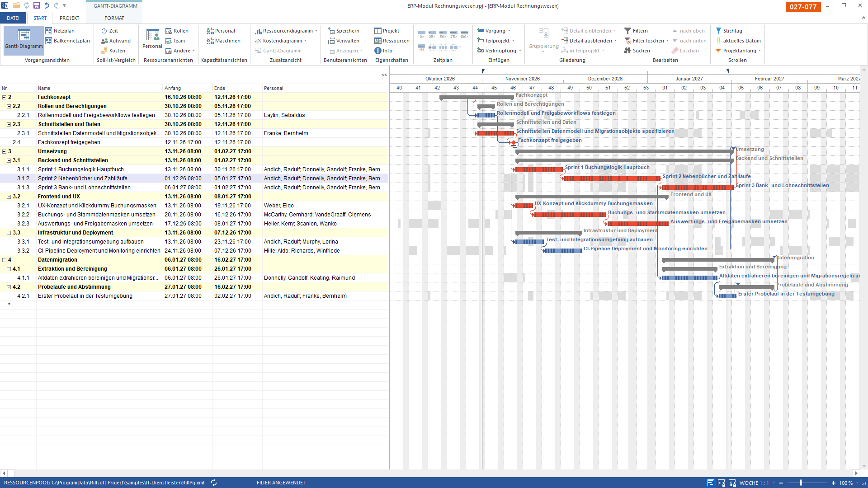Open the large Personal resource view

[x=152, y=39]
